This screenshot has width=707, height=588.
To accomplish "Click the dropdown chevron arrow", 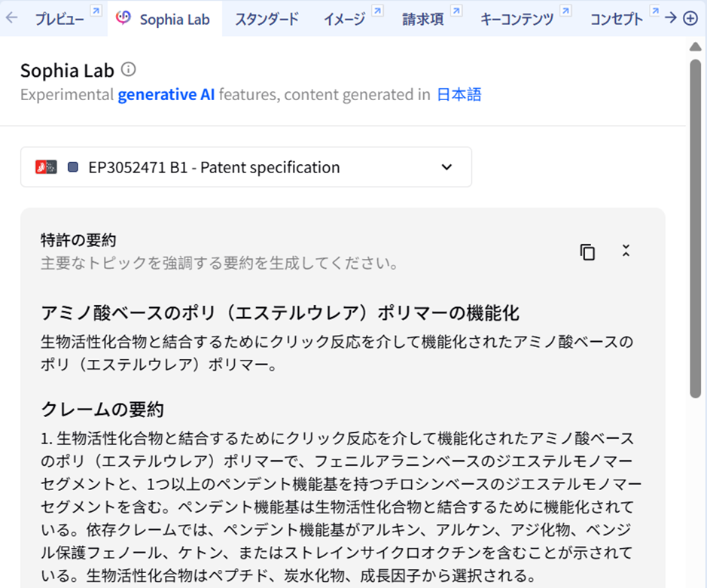I will coord(446,167).
